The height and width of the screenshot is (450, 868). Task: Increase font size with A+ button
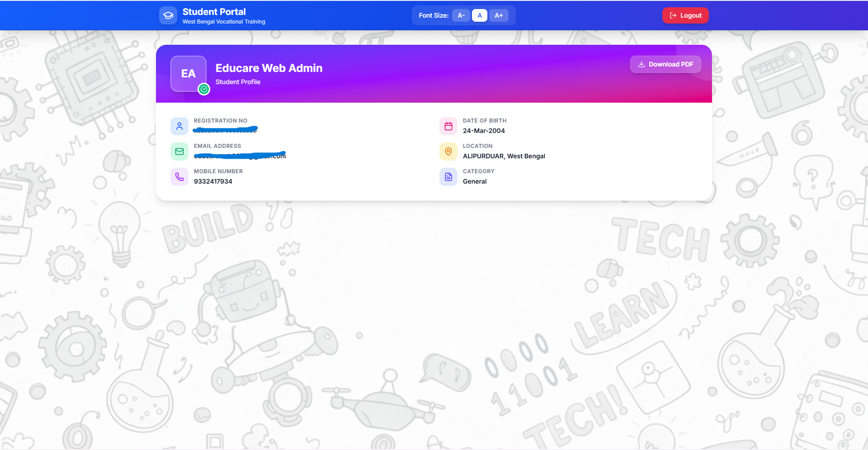(x=499, y=15)
